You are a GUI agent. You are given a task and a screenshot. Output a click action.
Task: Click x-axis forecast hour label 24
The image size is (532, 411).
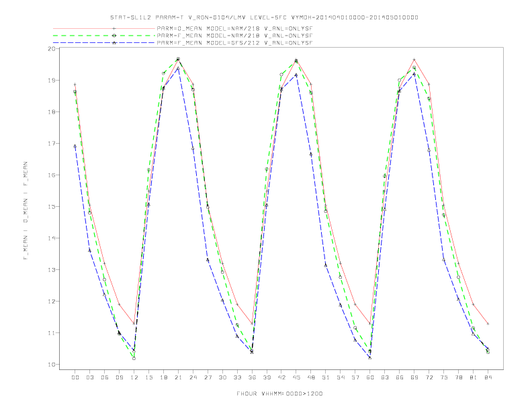193,377
